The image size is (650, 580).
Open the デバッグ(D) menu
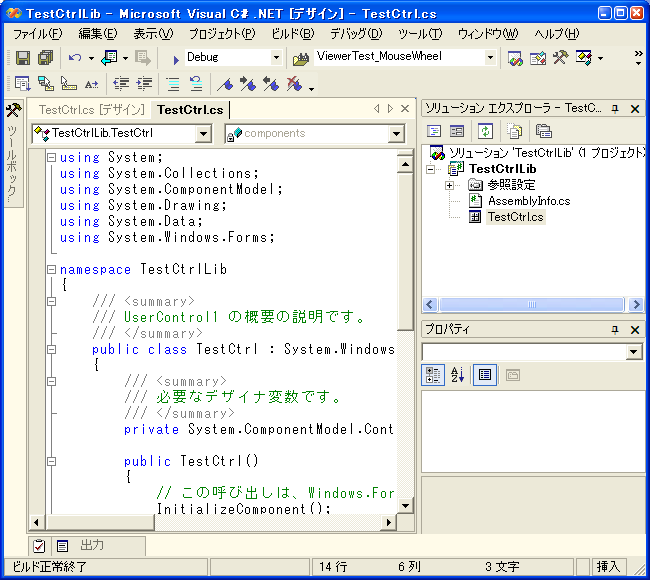pos(356,34)
